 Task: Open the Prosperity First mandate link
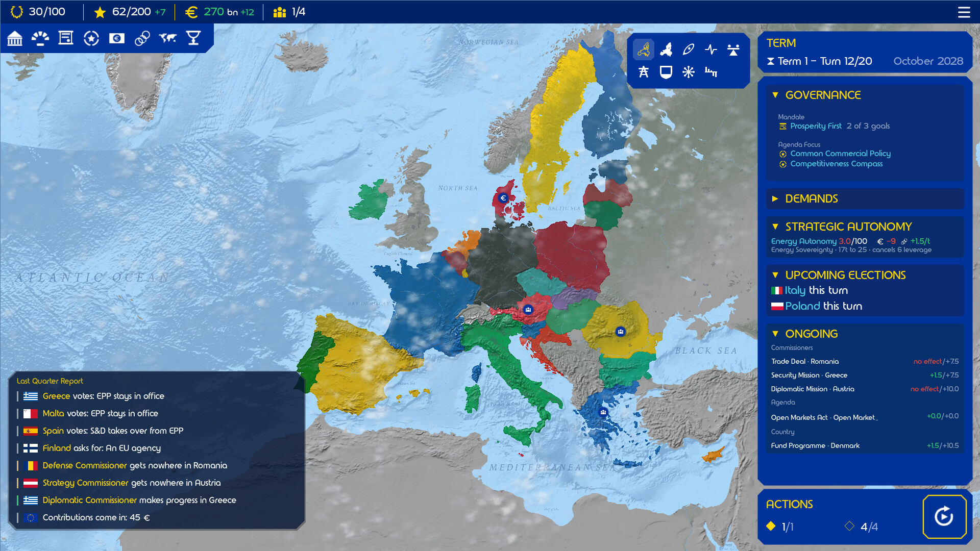coord(816,126)
